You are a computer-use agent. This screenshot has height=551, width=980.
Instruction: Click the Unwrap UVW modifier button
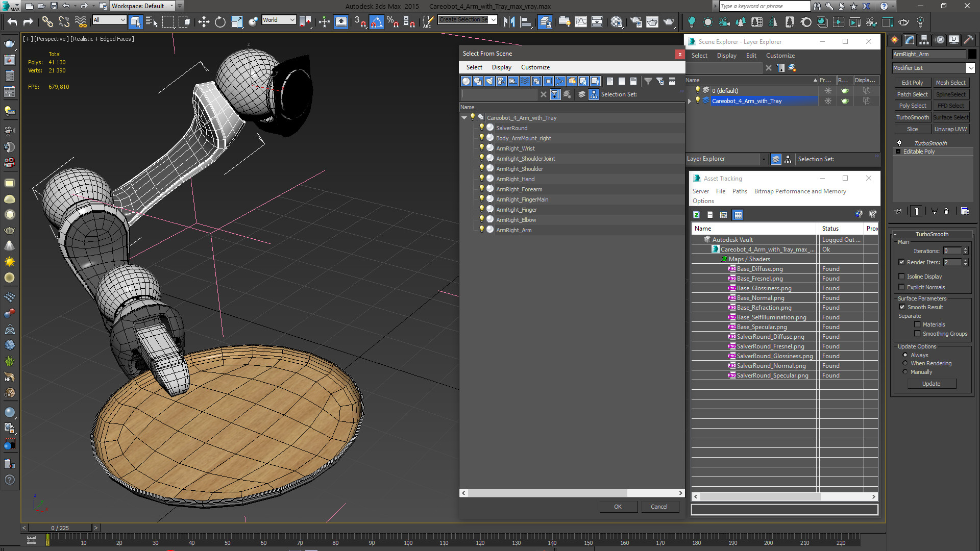click(x=950, y=129)
